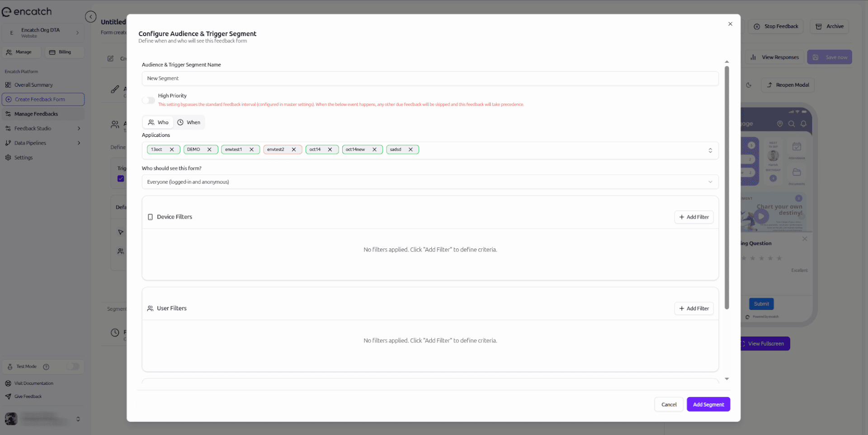The image size is (868, 435).
Task: Click the Segment Name input field
Action: 429,79
